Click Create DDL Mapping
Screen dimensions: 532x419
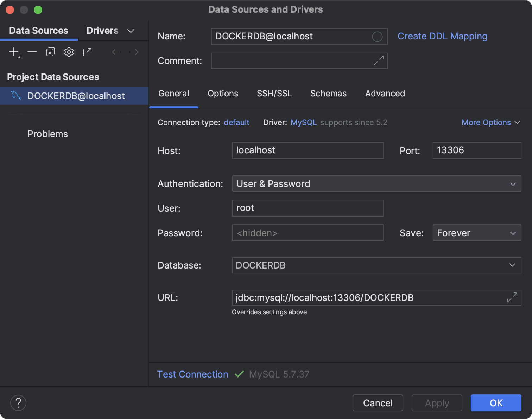click(x=442, y=36)
